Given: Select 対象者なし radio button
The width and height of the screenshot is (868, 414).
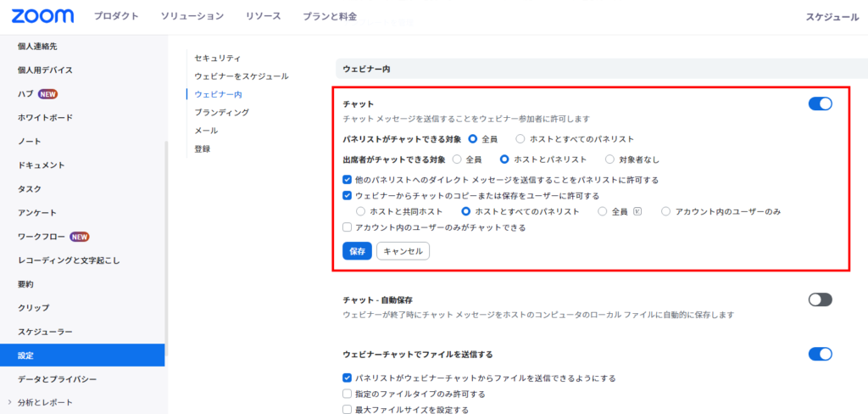Looking at the screenshot, I should 610,159.
